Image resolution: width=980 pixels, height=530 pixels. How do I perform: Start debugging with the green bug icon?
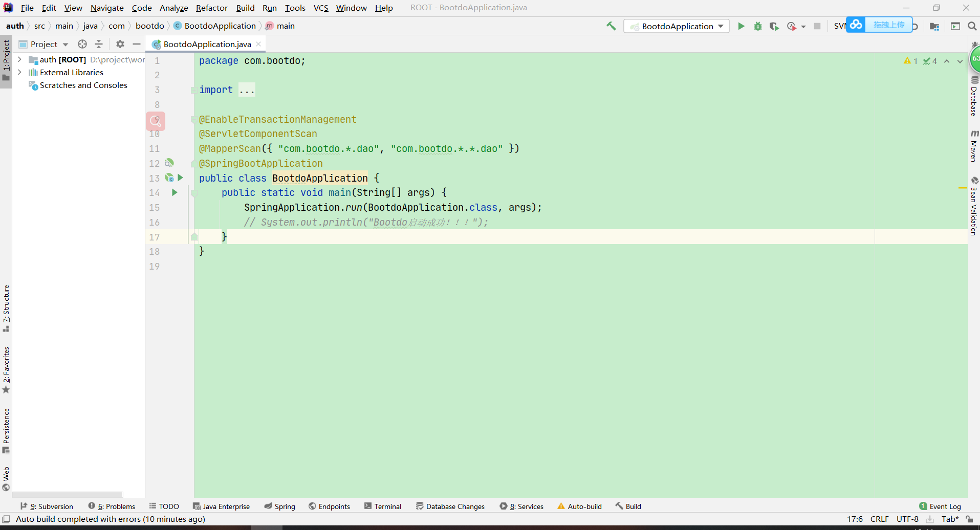758,26
